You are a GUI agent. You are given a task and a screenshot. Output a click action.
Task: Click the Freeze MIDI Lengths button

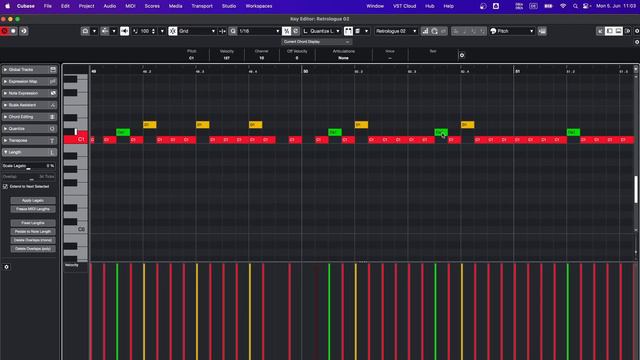click(x=33, y=209)
